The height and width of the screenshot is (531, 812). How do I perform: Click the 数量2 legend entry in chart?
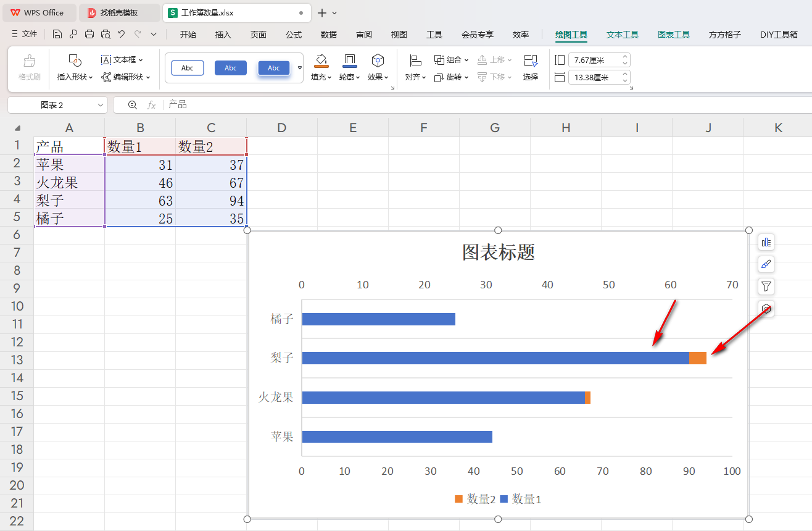click(476, 499)
